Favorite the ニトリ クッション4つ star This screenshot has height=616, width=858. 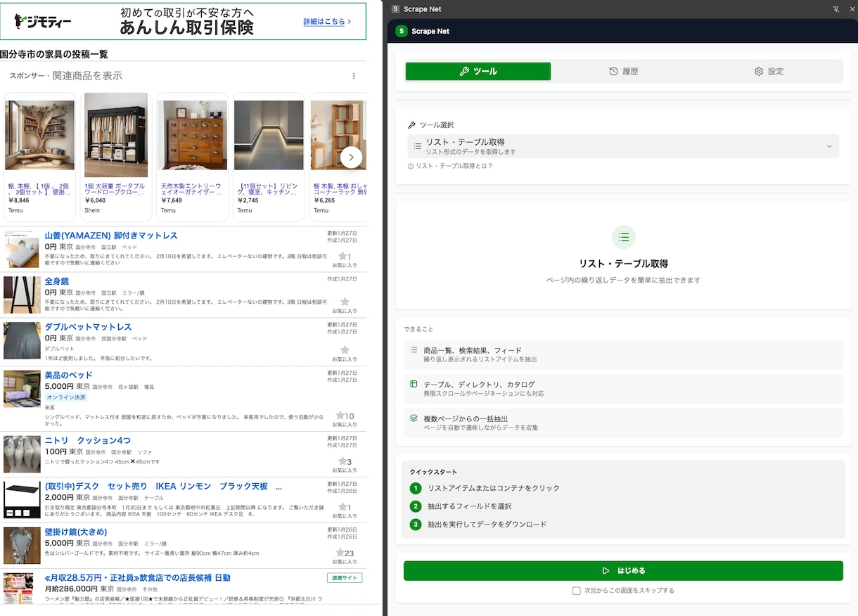342,461
